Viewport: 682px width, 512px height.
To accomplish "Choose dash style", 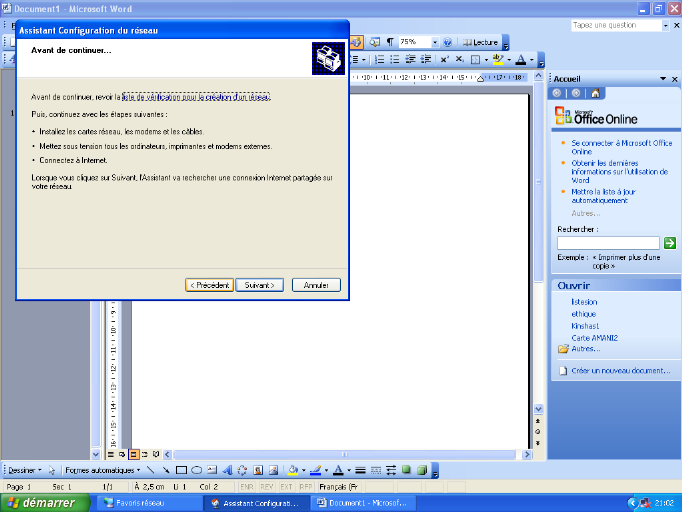I will point(376,470).
